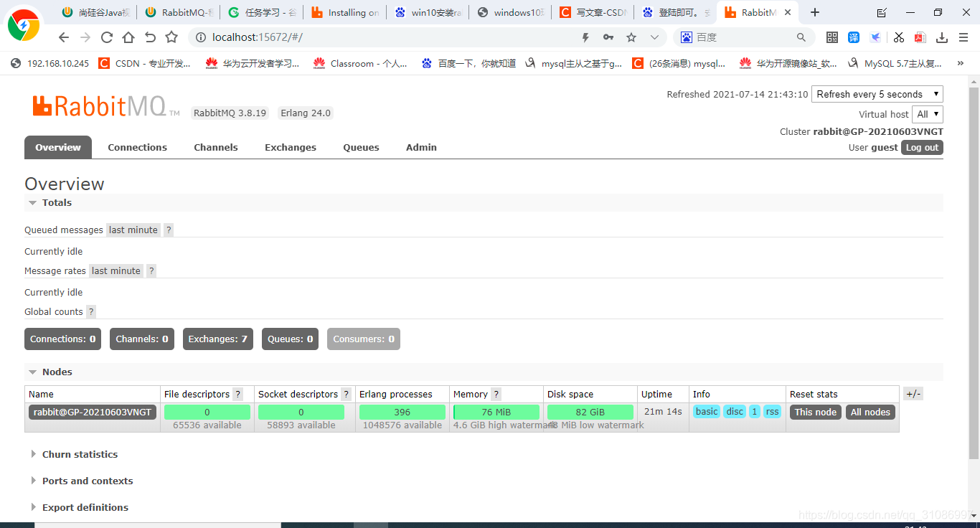This screenshot has height=528, width=980.
Task: Click the undo closed tab icon
Action: click(x=150, y=37)
